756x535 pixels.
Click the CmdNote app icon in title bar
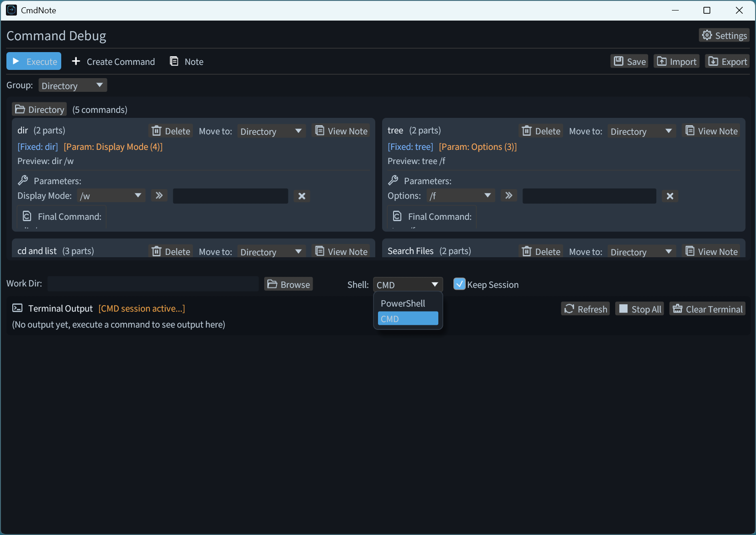click(x=11, y=10)
